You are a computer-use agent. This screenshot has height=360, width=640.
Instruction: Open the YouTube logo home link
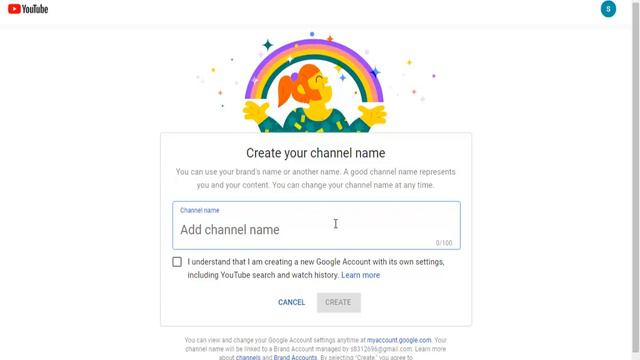(28, 9)
